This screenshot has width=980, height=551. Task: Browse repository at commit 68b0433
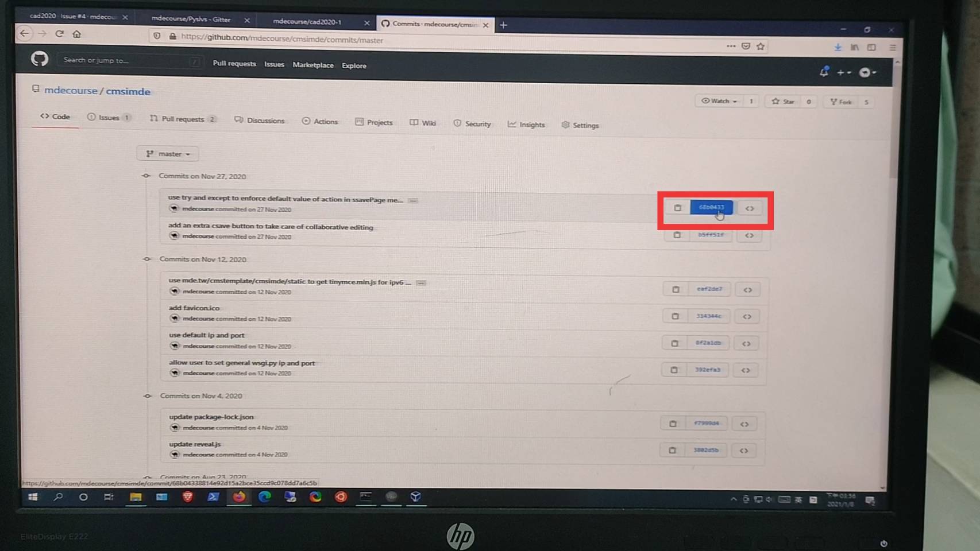pos(750,208)
